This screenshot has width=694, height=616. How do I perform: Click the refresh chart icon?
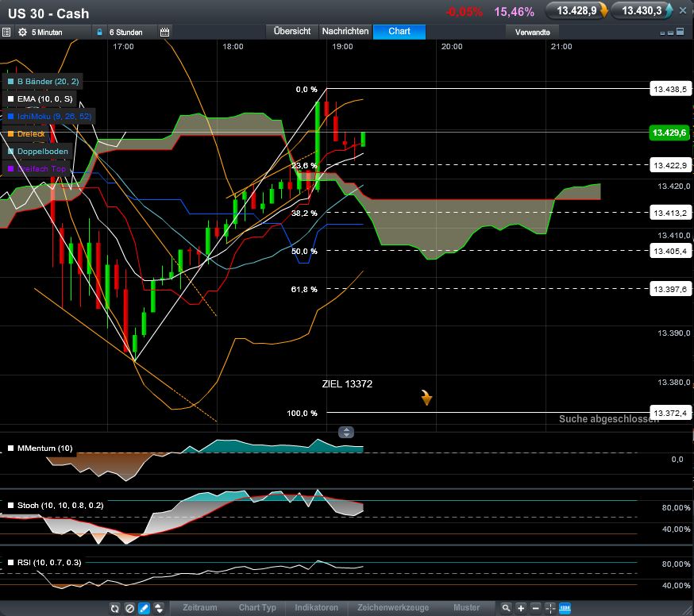pos(115,608)
